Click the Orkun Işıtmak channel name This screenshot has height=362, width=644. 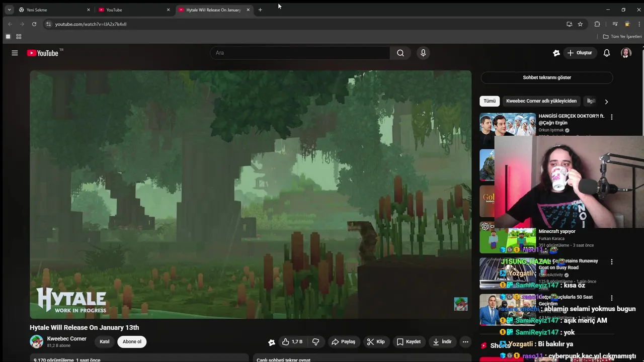click(x=551, y=130)
